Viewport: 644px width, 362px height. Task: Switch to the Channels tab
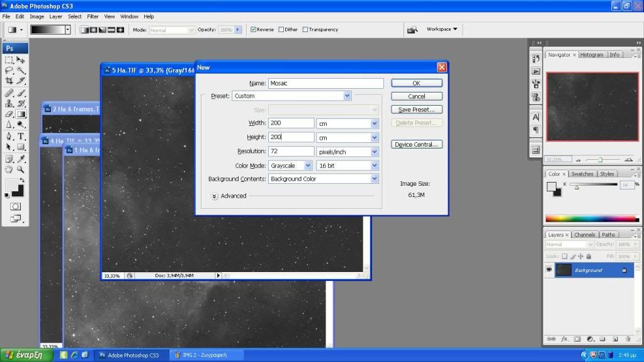[584, 235]
